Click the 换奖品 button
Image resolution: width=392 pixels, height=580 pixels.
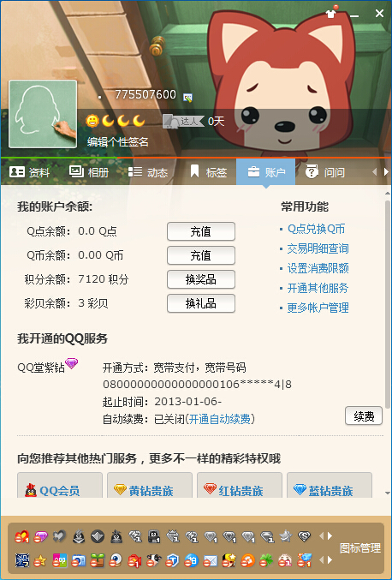201,279
